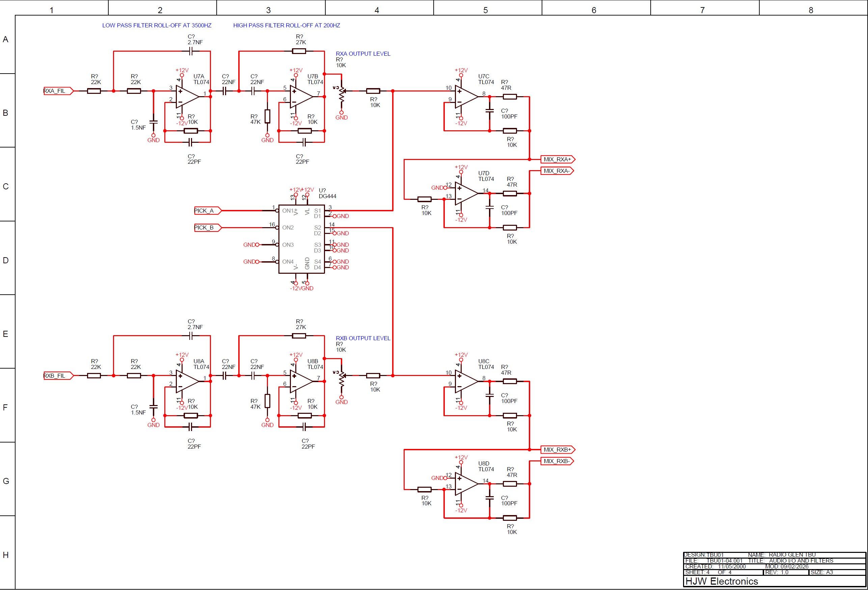Image resolution: width=868 pixels, height=590 pixels.
Task: Click the 2.7NF capacitor above U7A
Action: pos(190,51)
